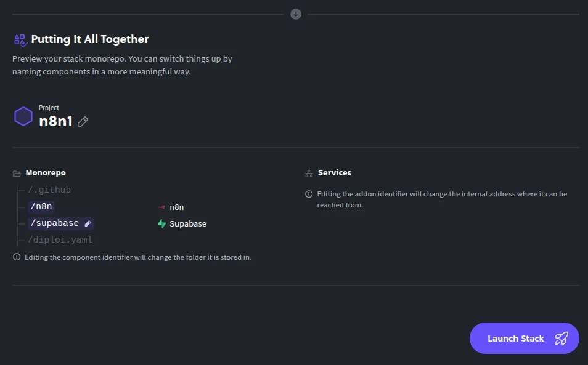Click the n8n workflow icon in monorepo panel
Image resolution: width=588 pixels, height=365 pixels.
coord(160,207)
